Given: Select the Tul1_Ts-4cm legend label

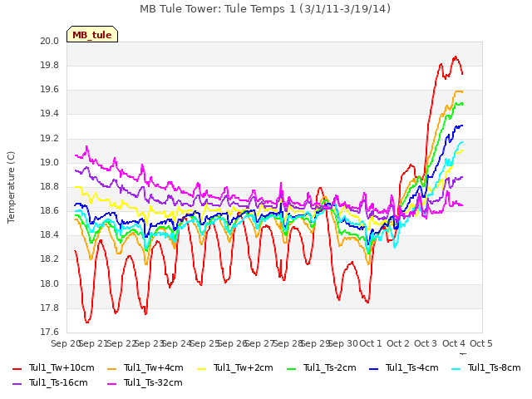Looking at the screenshot, I should point(412,367).
